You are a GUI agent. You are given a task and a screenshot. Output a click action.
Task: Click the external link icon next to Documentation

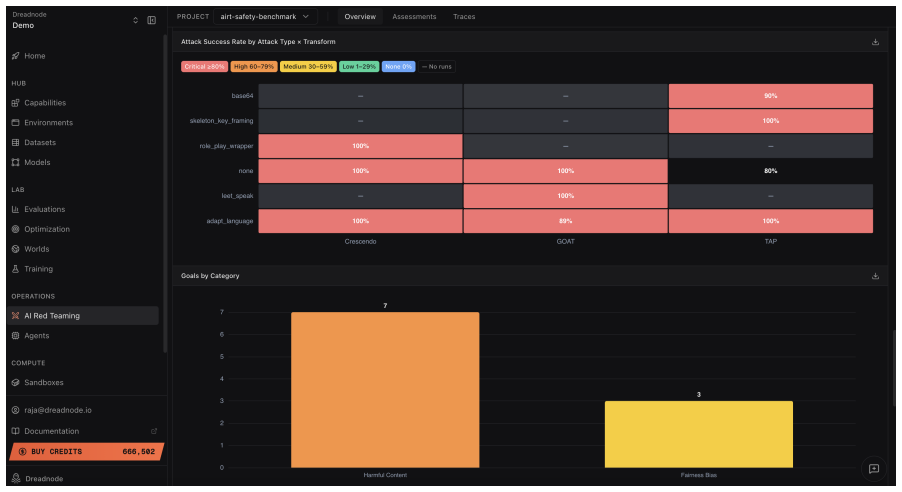click(154, 431)
